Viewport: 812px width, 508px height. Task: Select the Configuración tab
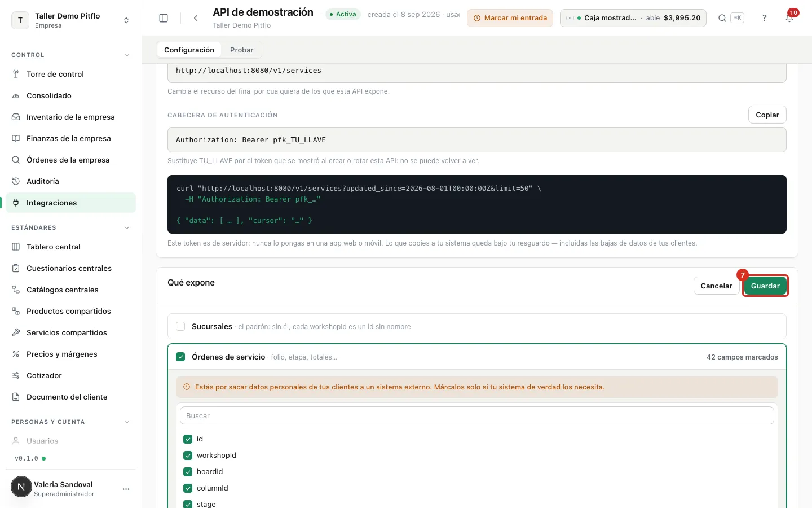pos(189,50)
